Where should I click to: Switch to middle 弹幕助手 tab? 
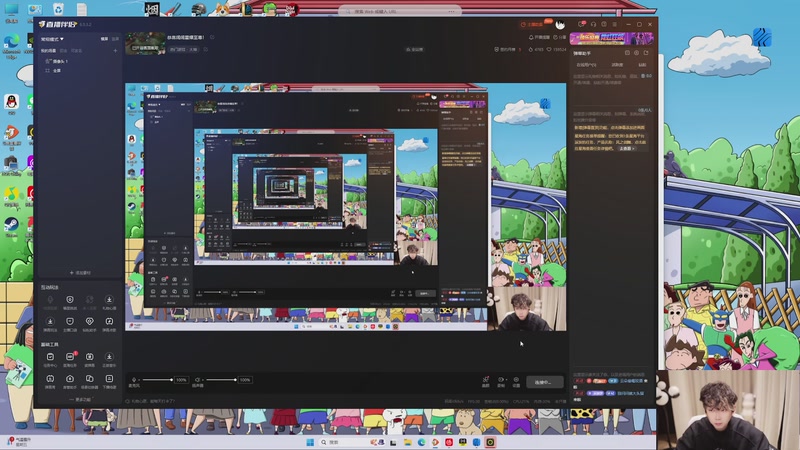point(617,65)
